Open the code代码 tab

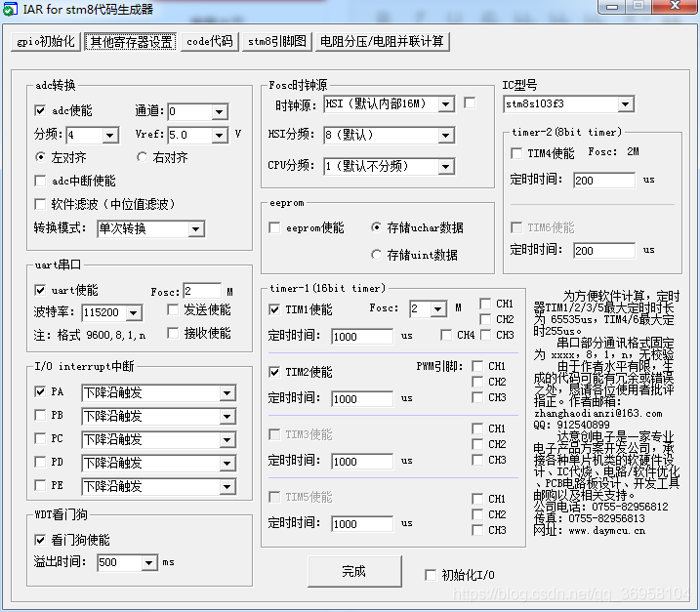(x=210, y=42)
